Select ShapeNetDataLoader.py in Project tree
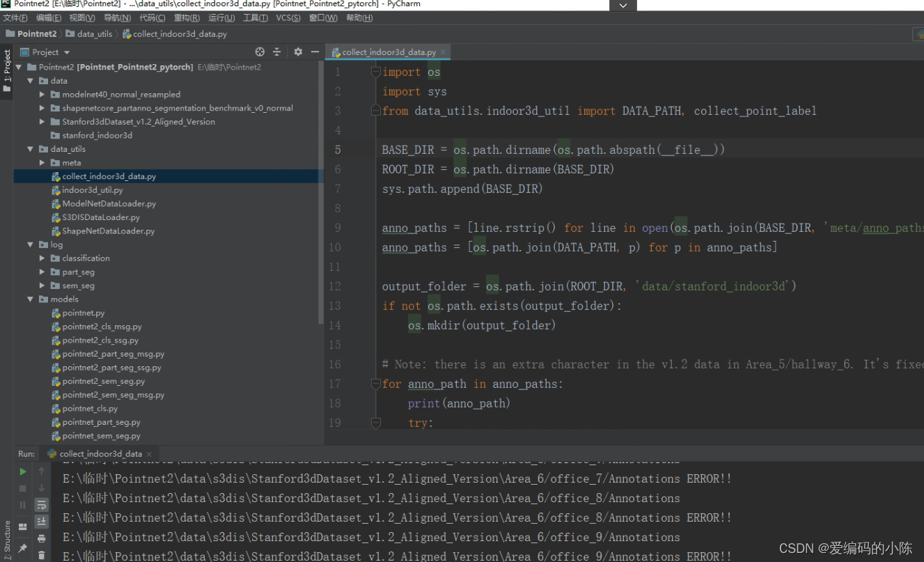The width and height of the screenshot is (924, 562). click(x=108, y=231)
